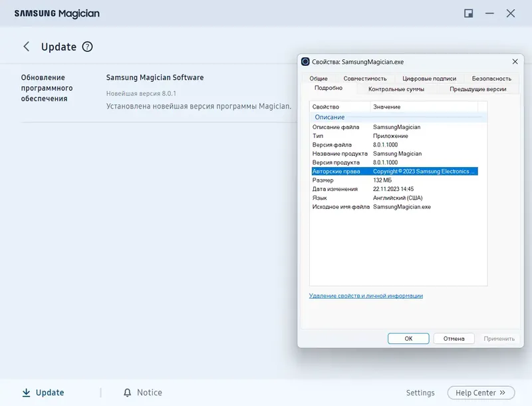Select the Подробно tab
The height and width of the screenshot is (406, 532).
pyautogui.click(x=328, y=88)
